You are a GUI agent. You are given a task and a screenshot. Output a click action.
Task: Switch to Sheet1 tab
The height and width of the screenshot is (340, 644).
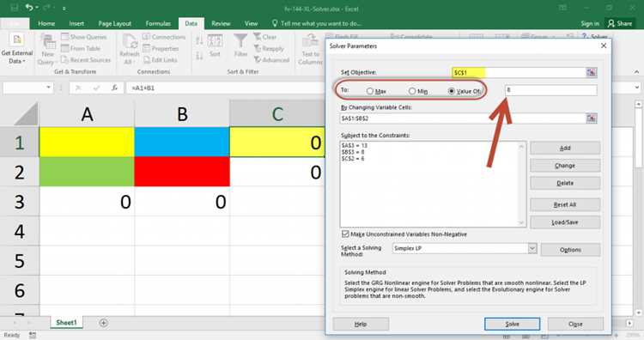pos(66,323)
